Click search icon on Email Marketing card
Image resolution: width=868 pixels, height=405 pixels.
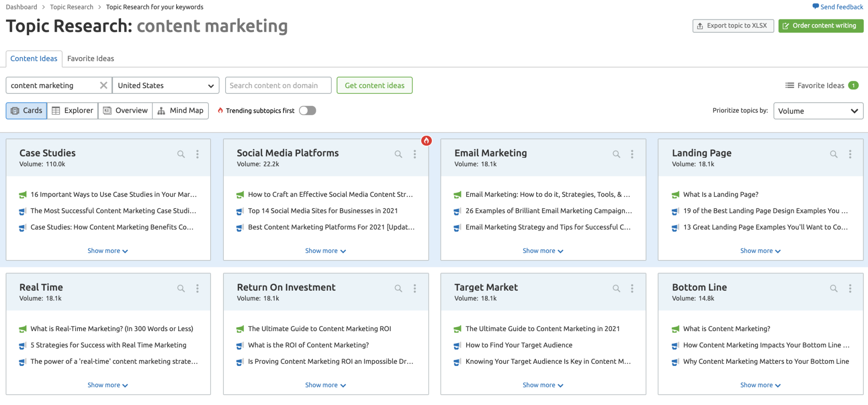click(616, 154)
